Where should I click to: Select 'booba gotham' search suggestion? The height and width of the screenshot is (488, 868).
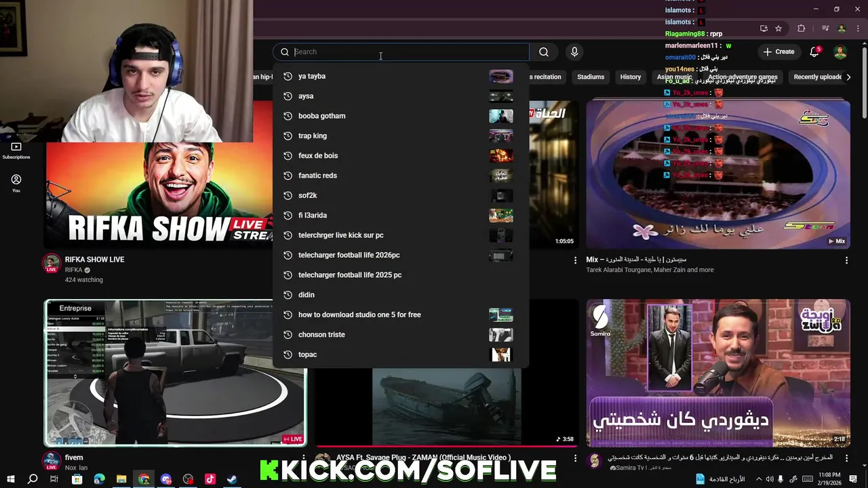pos(400,116)
